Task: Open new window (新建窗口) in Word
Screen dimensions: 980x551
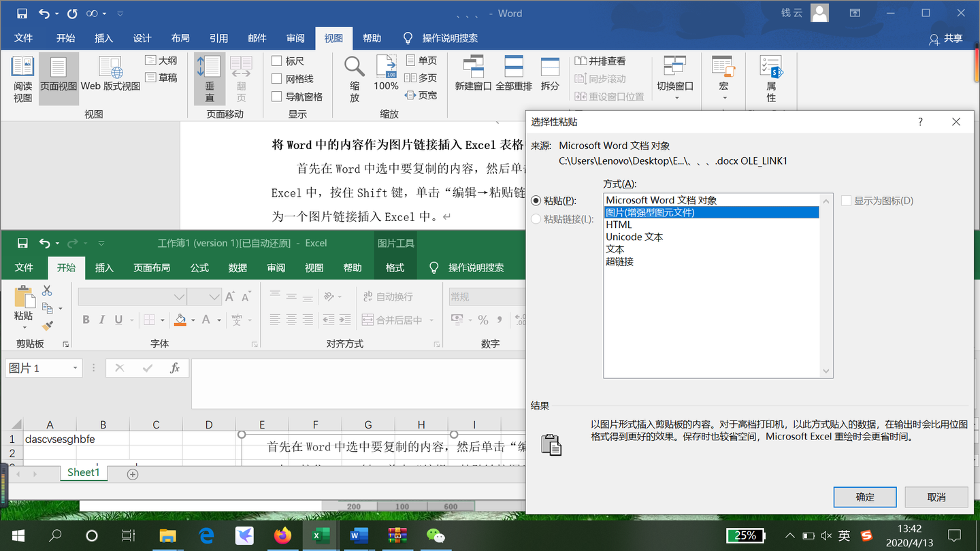Action: coord(473,74)
